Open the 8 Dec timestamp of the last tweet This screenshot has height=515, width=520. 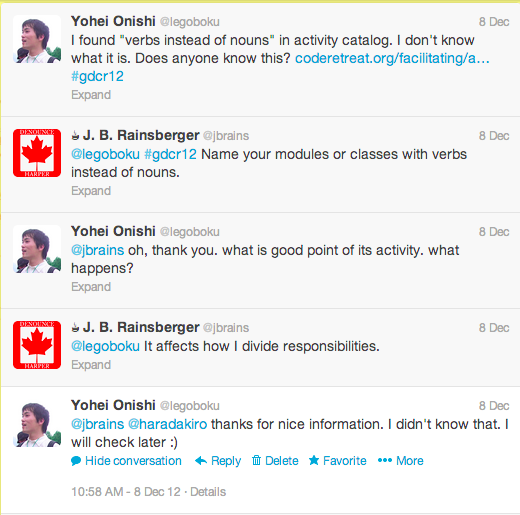(x=494, y=406)
